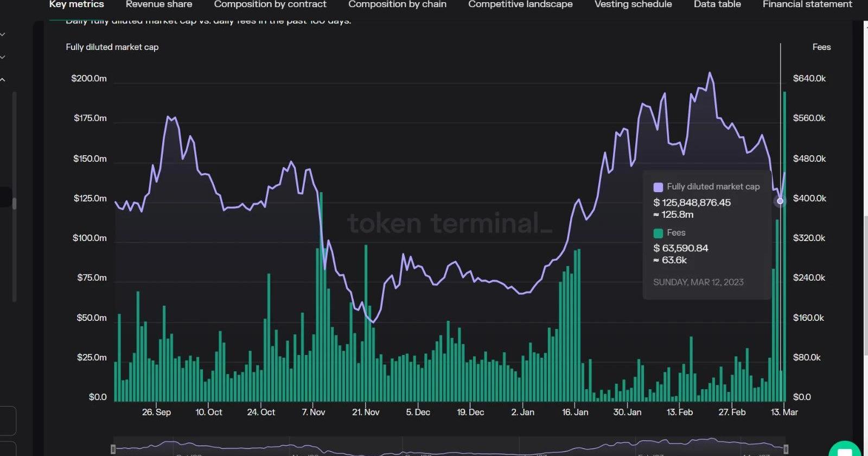This screenshot has width=868, height=456.
Task: Click the mini chart range navigator area
Action: [x=449, y=448]
